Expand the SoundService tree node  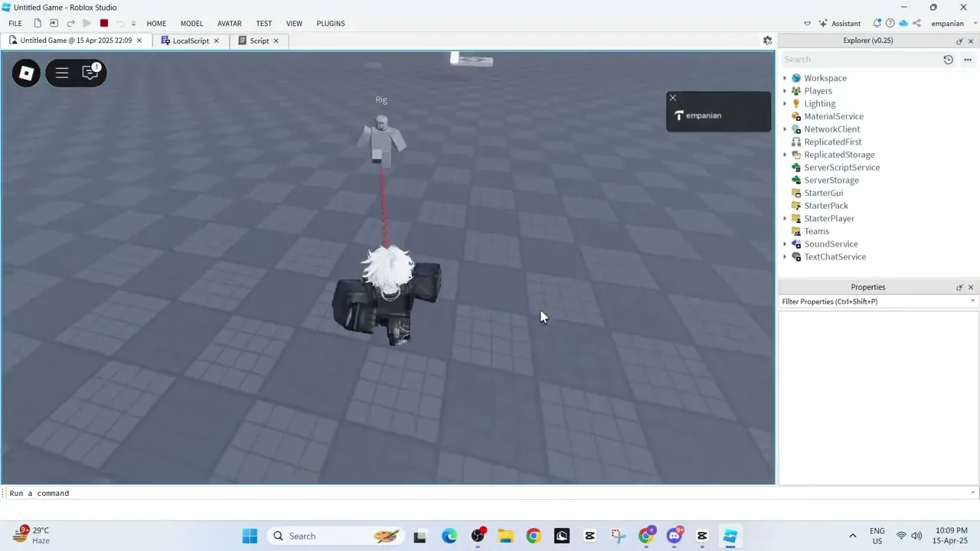click(785, 244)
